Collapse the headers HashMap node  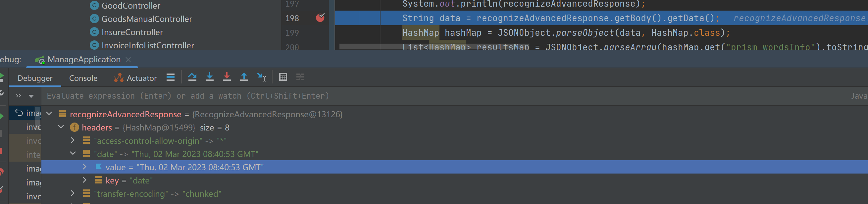tap(61, 127)
